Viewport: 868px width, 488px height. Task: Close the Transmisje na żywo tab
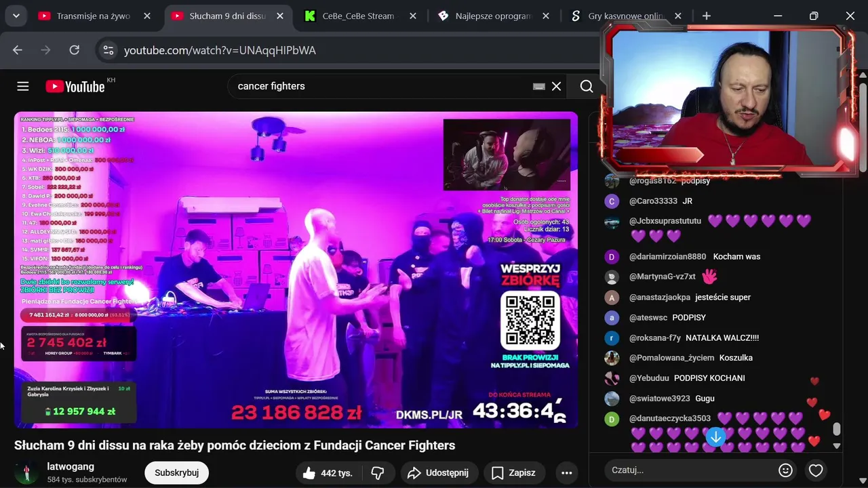tap(147, 16)
